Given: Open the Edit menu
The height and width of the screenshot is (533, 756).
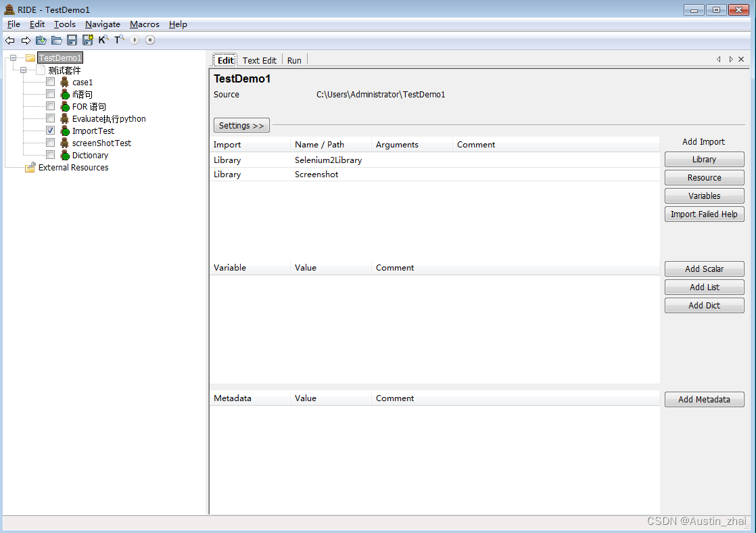Looking at the screenshot, I should 37,24.
